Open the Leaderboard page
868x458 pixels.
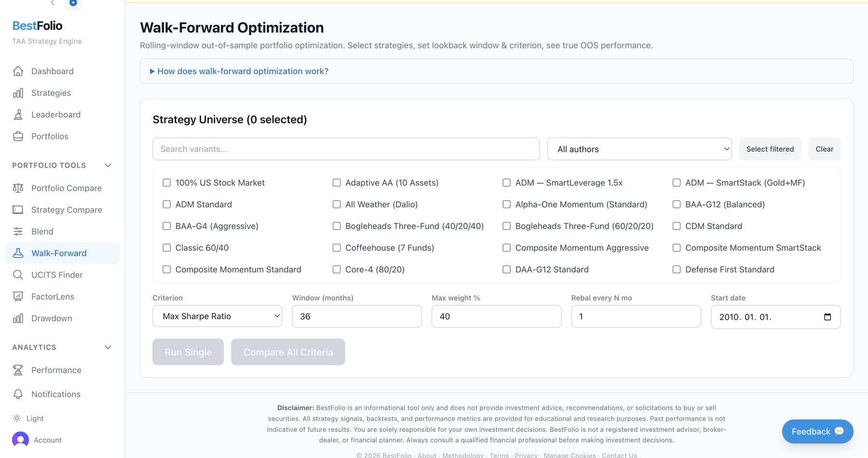[55, 114]
